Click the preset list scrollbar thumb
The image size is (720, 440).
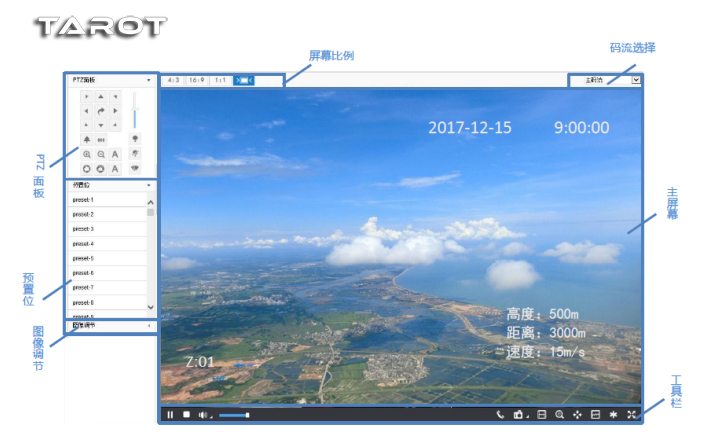[x=151, y=212]
